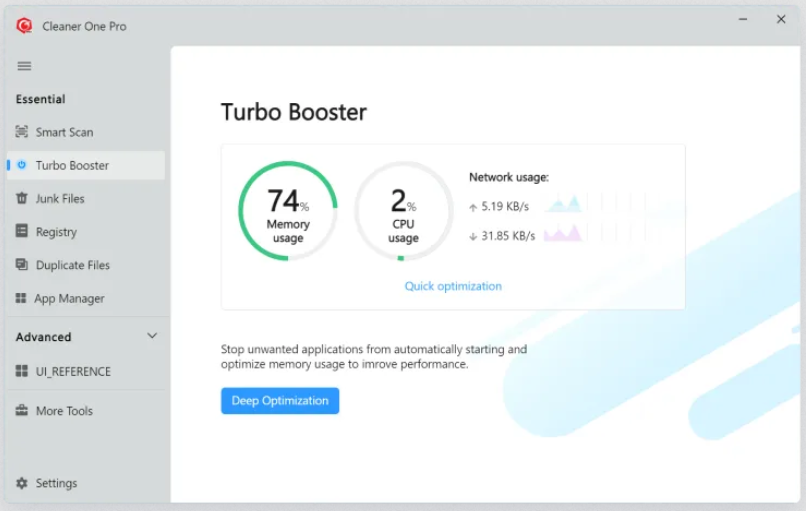Click the Advanced section heading text
The height and width of the screenshot is (511, 806).
click(x=43, y=337)
